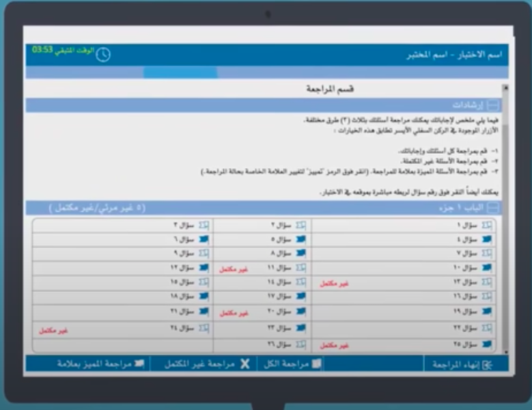Image resolution: width=532 pixels, height=410 pixels.
Task: Collapse the إرشادات instructions section
Action: (x=494, y=105)
